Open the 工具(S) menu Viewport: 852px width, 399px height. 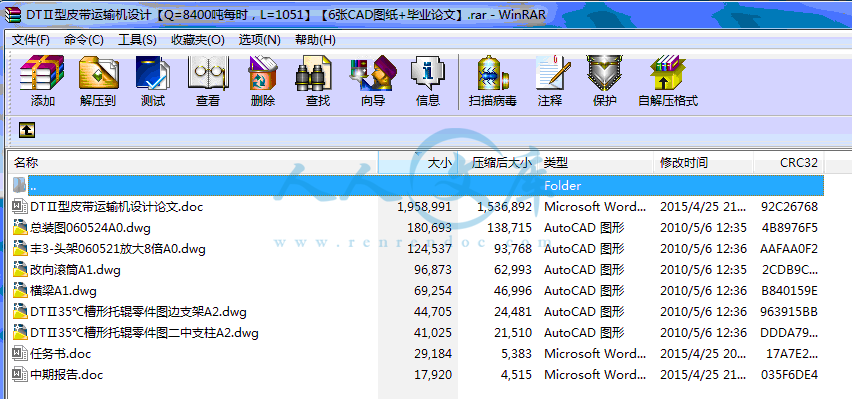137,40
